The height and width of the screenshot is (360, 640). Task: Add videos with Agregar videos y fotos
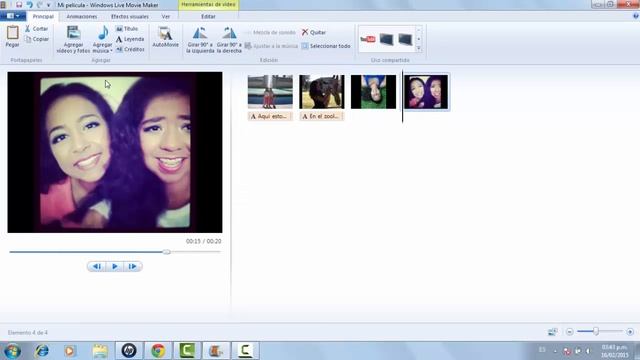point(73,40)
